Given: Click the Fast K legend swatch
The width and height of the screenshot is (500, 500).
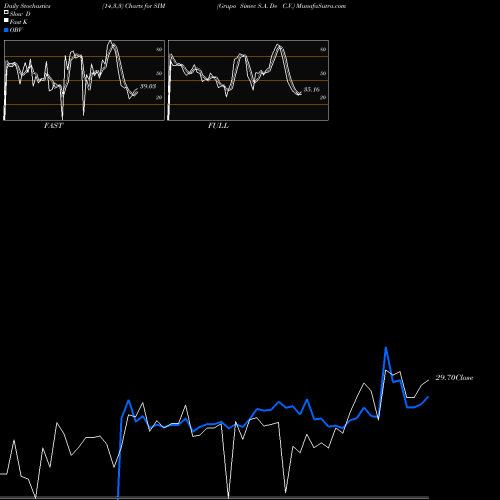Looking at the screenshot, I should pos(6,20).
